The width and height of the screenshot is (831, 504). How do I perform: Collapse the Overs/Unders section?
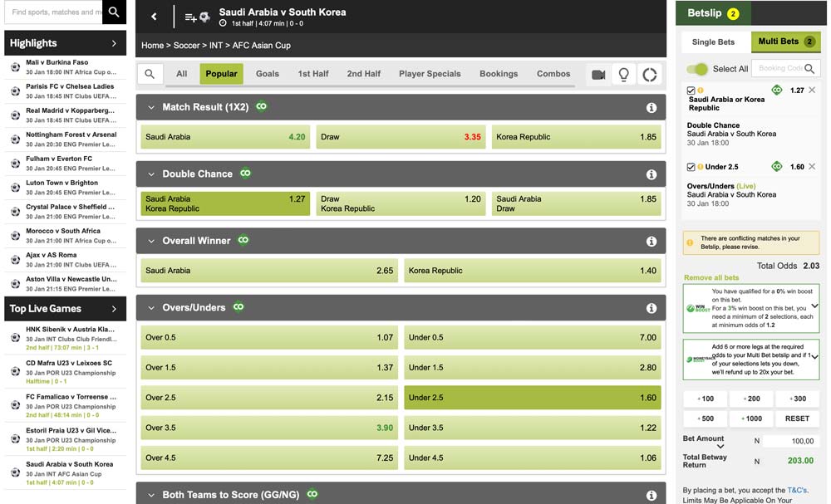point(151,307)
